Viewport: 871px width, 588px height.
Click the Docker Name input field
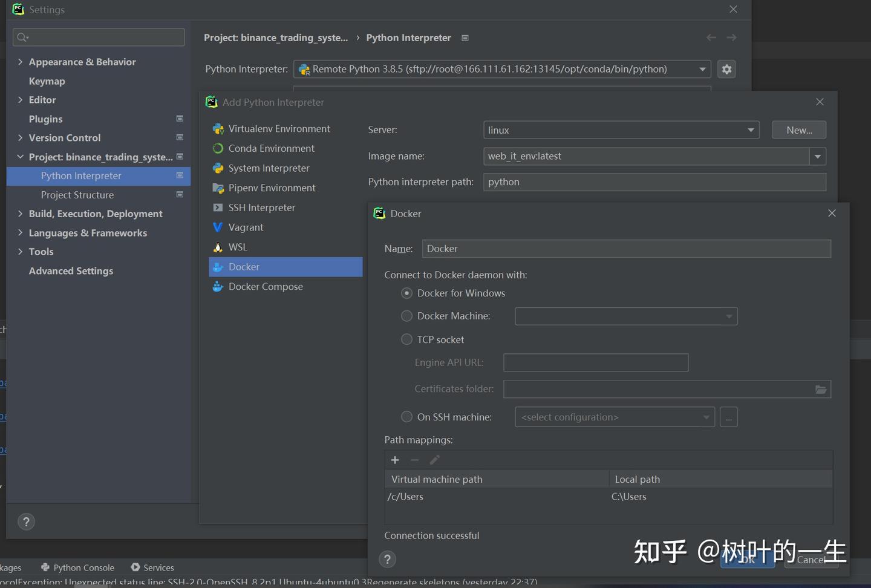(627, 249)
